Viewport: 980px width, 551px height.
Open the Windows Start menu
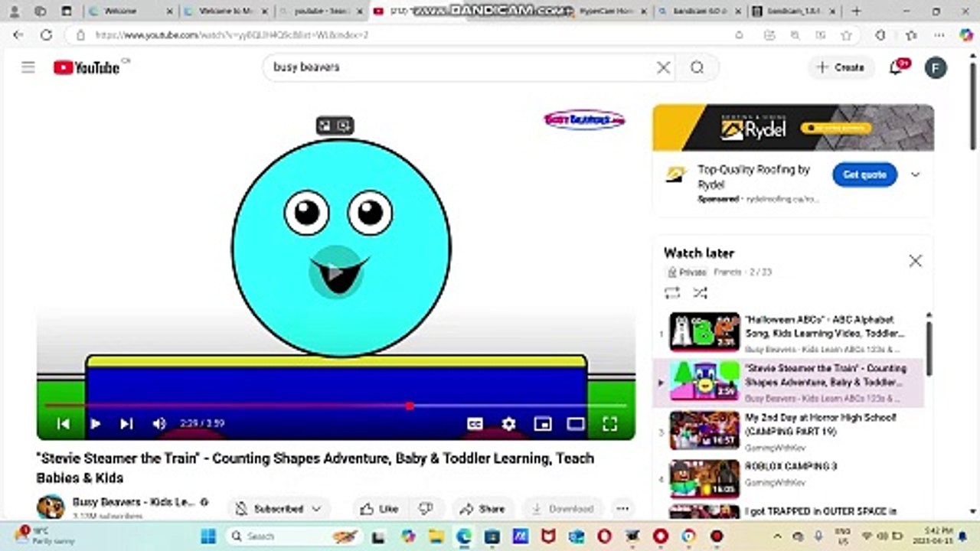(209, 536)
